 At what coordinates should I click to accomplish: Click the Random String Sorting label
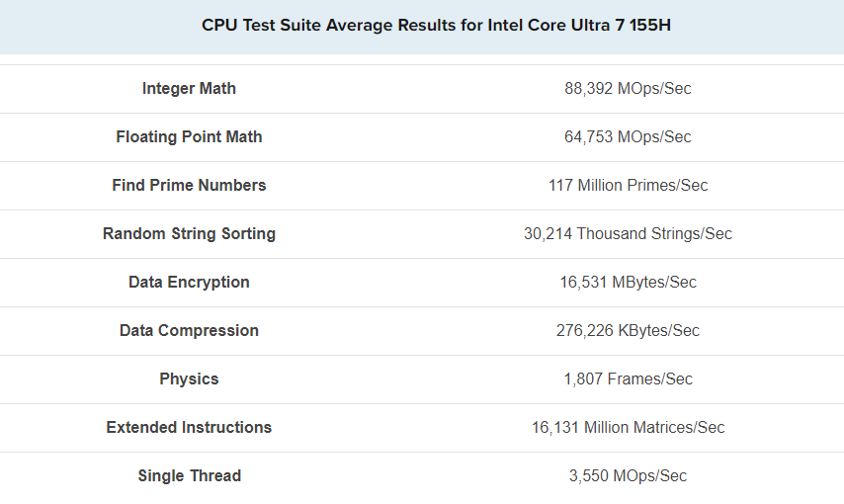(189, 233)
